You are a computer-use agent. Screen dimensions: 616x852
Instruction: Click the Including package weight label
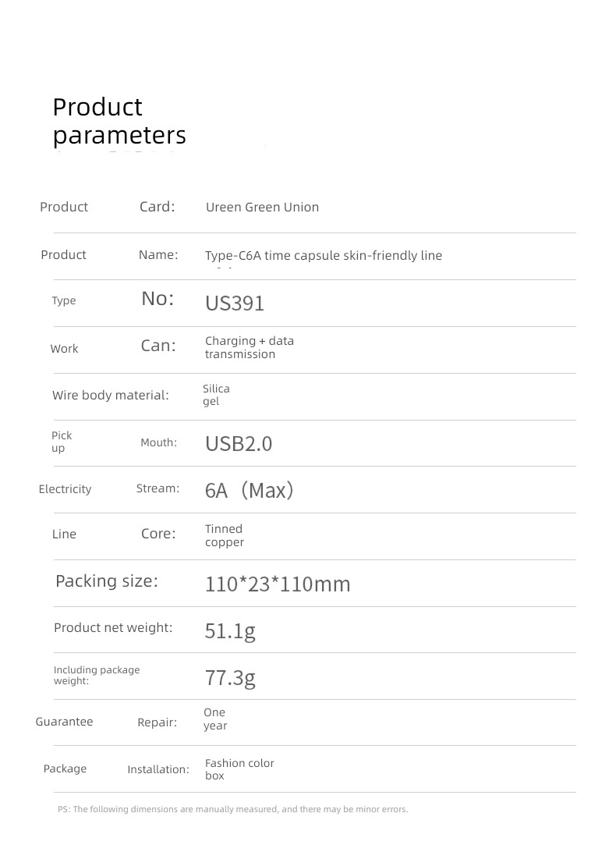(97, 676)
